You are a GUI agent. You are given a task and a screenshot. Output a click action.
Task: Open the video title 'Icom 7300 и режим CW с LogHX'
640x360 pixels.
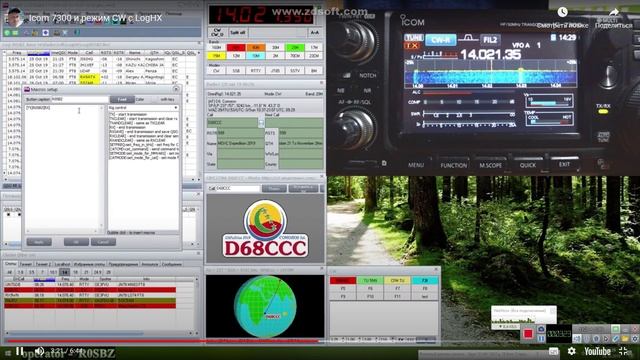(95, 18)
